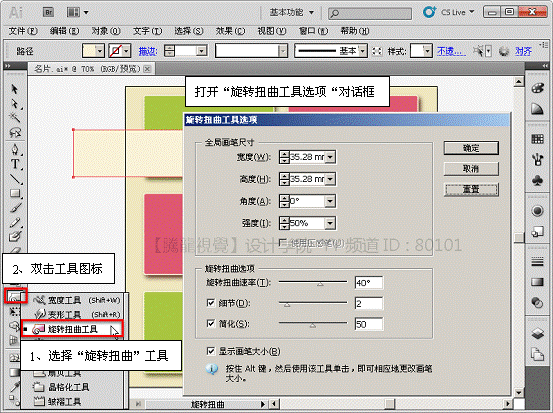This screenshot has height=413, width=553.
Task: Open the Swatches panel icon
Action: tap(537, 139)
